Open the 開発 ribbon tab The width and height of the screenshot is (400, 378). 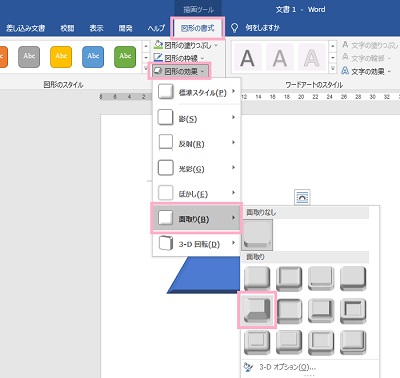[125, 28]
